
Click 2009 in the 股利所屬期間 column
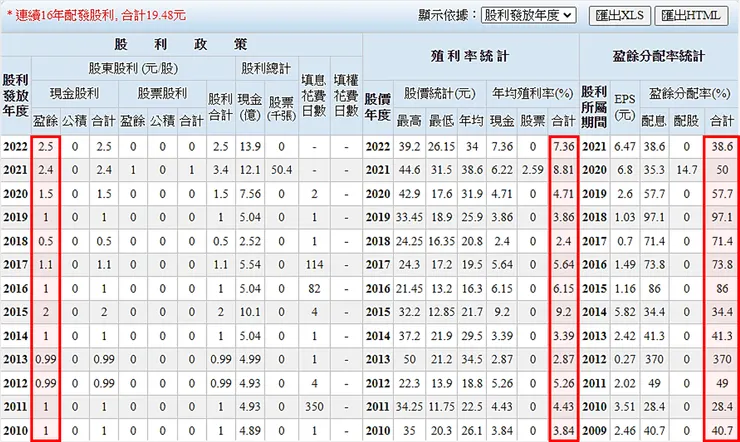tap(594, 431)
